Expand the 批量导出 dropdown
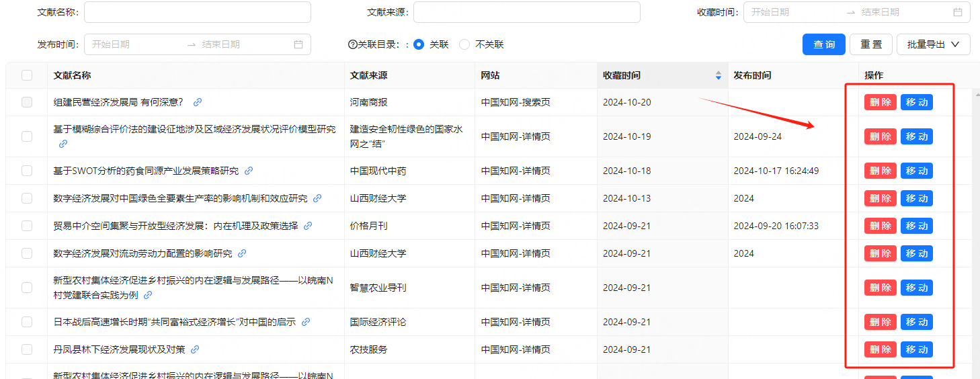The height and width of the screenshot is (379, 980). [x=933, y=44]
